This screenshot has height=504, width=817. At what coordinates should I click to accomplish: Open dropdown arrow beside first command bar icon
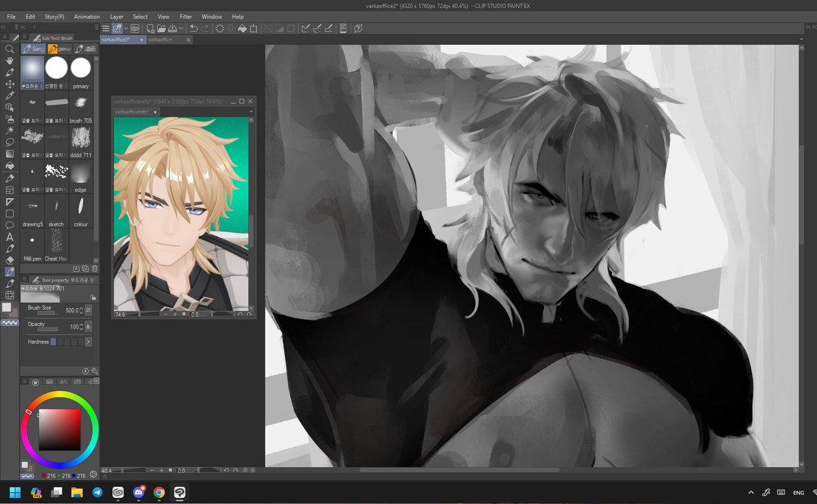[x=126, y=29]
